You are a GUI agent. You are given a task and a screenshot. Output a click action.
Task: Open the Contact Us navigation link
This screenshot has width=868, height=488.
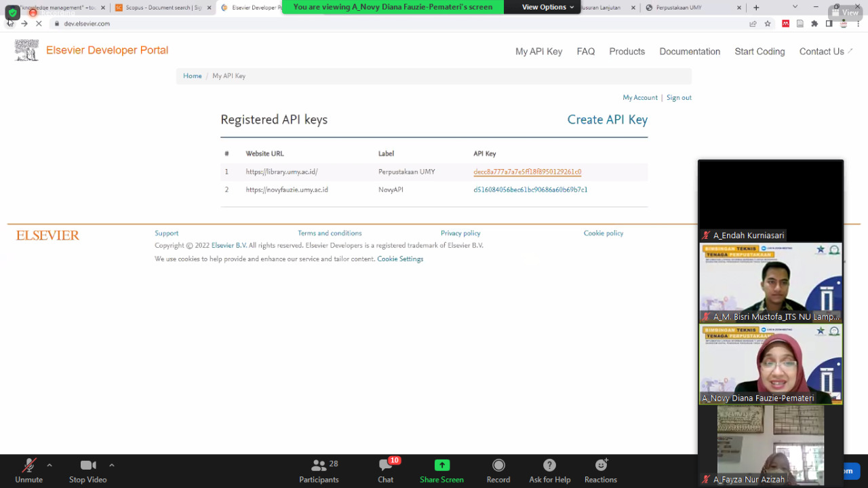coord(826,52)
